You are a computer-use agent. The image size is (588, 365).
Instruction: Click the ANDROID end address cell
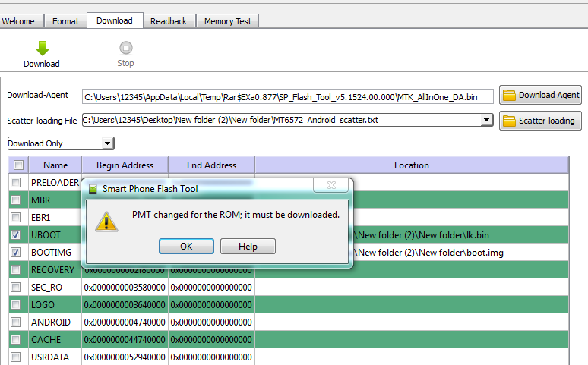211,323
